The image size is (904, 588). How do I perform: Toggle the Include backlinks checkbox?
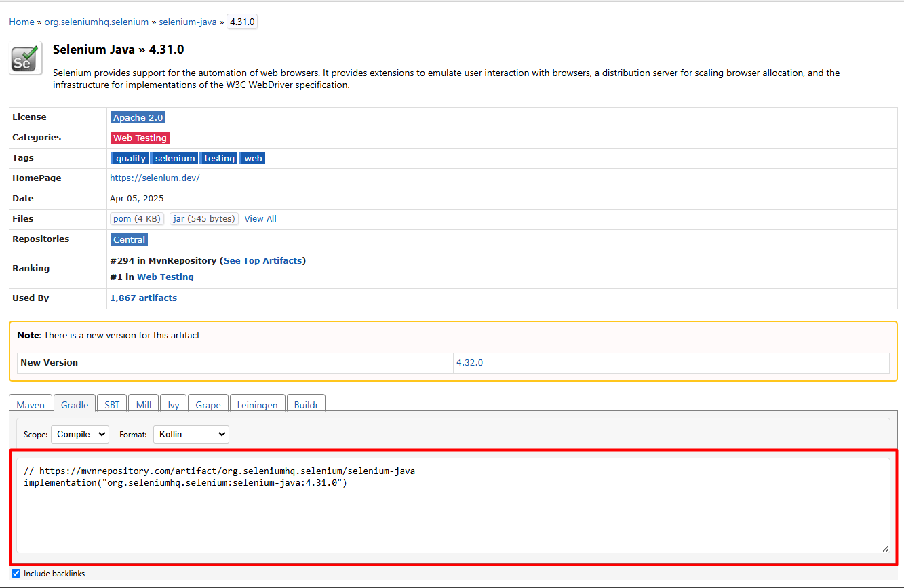pos(16,573)
